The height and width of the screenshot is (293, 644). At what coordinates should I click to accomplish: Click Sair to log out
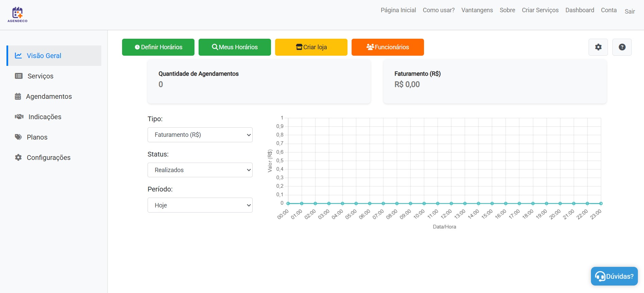pos(630,12)
